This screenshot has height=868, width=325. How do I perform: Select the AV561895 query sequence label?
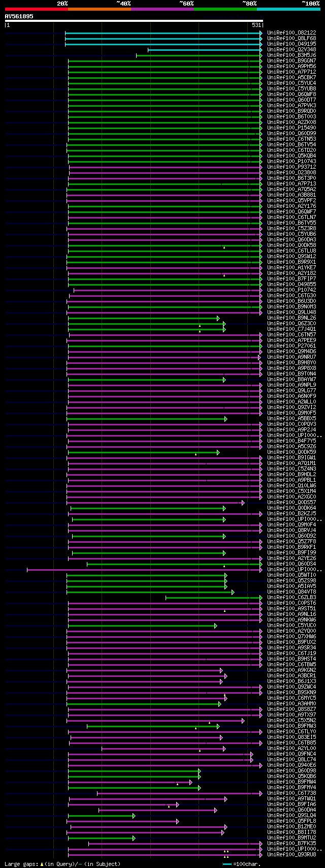pyautogui.click(x=19, y=16)
